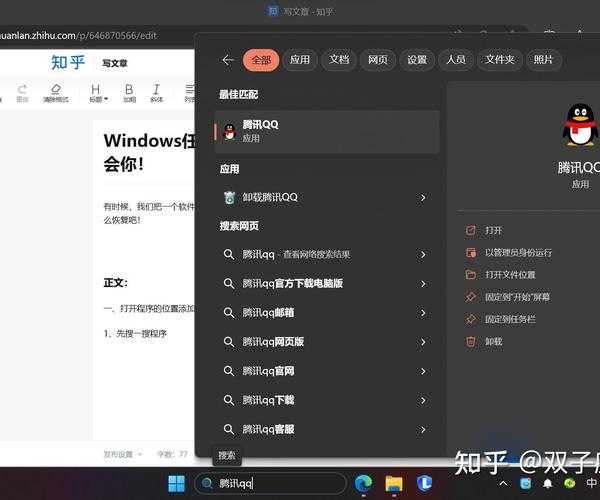
Task: Expand arrow beside 腾讯qq邮箱 suggestion
Action: point(423,312)
